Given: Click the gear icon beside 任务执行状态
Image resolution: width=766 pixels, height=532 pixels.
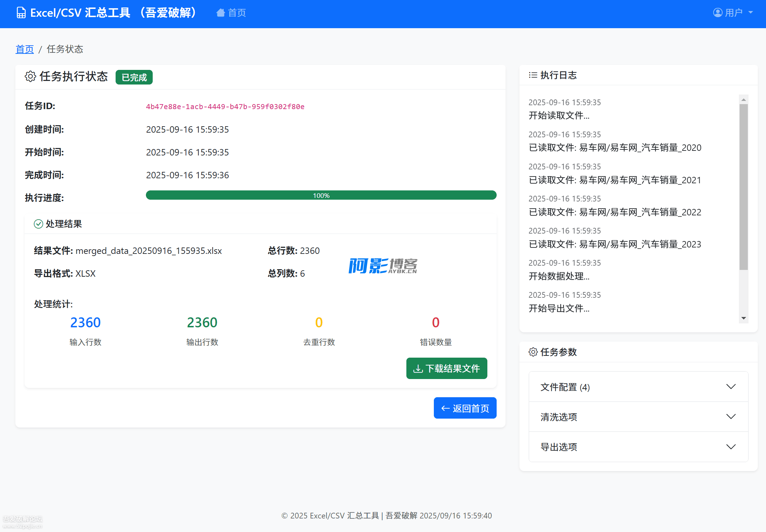Looking at the screenshot, I should (30, 76).
